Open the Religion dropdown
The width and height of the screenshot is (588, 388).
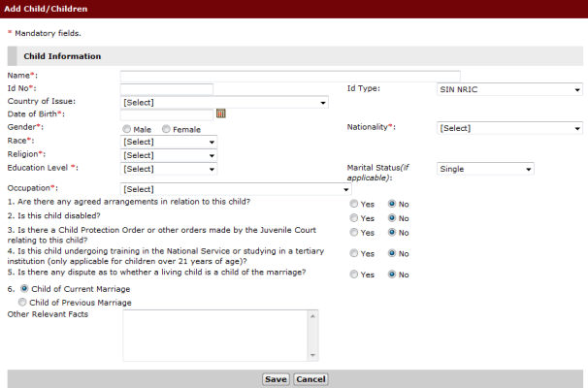point(169,155)
